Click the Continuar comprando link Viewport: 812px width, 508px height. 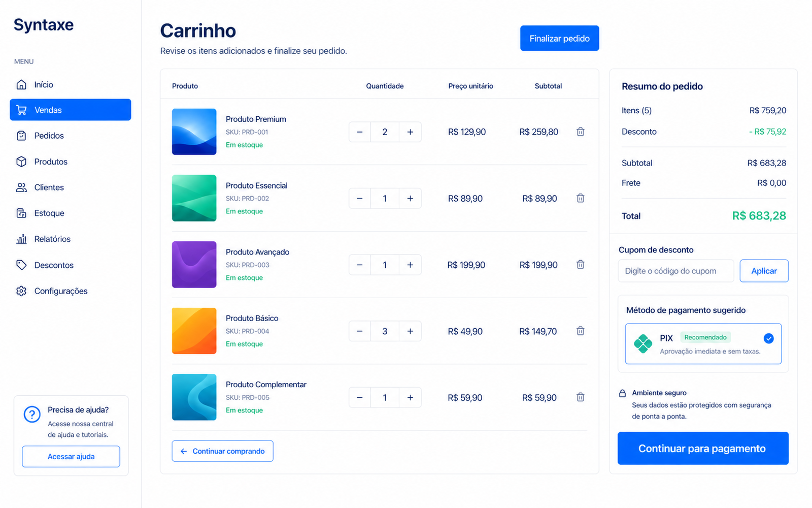click(223, 451)
